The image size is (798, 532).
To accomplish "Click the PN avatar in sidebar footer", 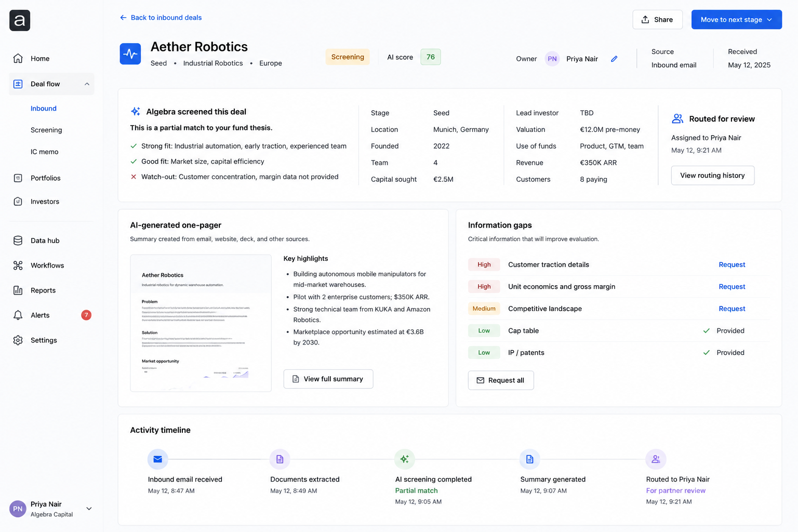I will tap(18, 509).
